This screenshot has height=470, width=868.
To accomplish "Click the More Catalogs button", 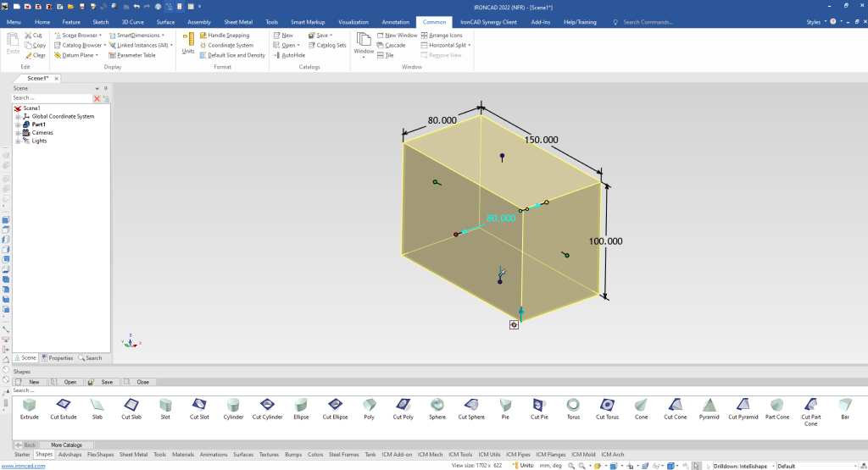I will (x=67, y=445).
